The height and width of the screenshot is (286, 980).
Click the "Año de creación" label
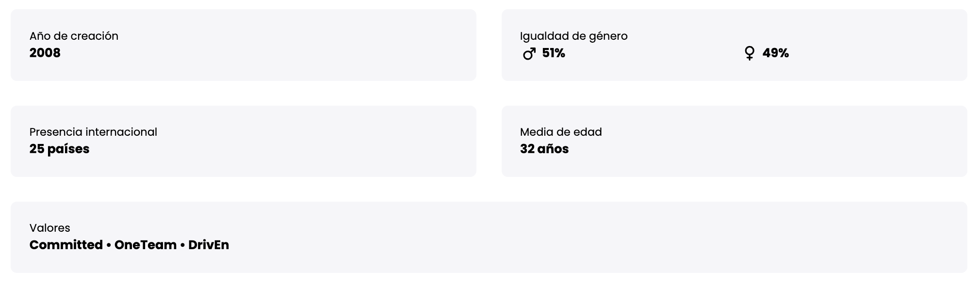coord(74,36)
